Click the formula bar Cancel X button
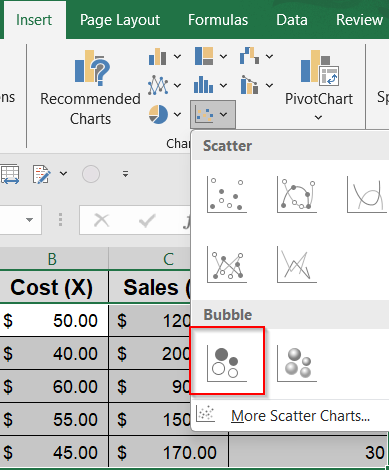Screen dimensions: 389x470 [x=101, y=220]
